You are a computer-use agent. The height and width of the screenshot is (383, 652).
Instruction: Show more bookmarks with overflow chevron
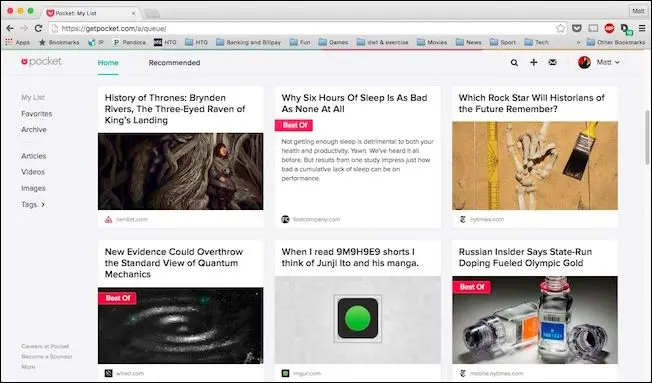coord(578,42)
